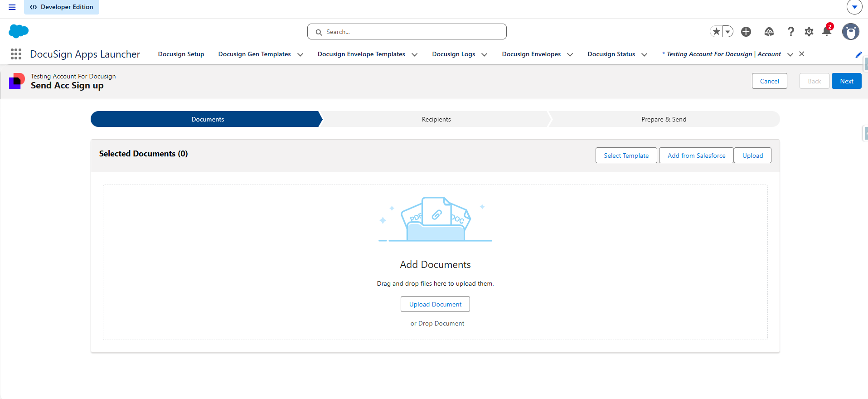Click the Favorites star icon
The width and height of the screenshot is (868, 399).
pyautogui.click(x=716, y=31)
